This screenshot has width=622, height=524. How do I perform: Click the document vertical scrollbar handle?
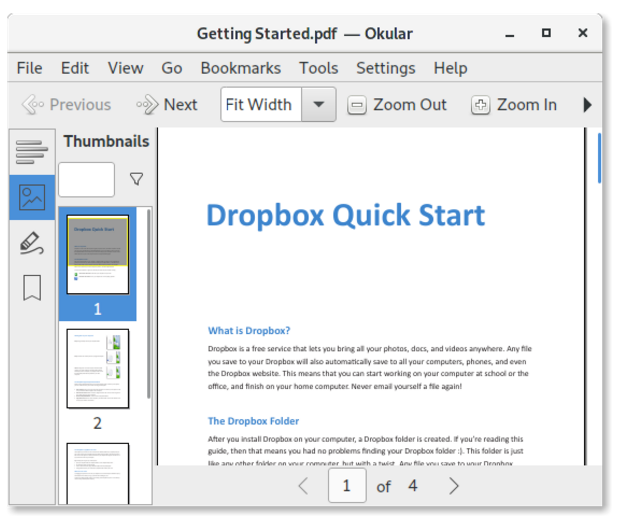pos(599,158)
